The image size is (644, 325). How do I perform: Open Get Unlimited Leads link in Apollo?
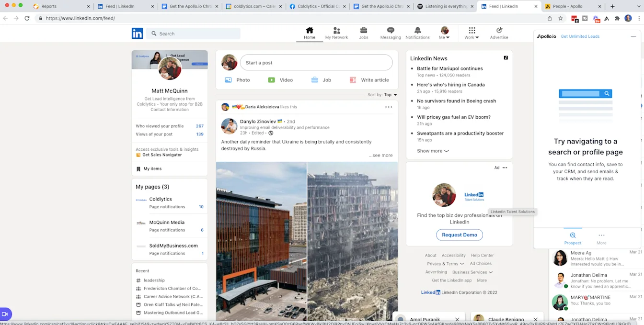click(580, 36)
